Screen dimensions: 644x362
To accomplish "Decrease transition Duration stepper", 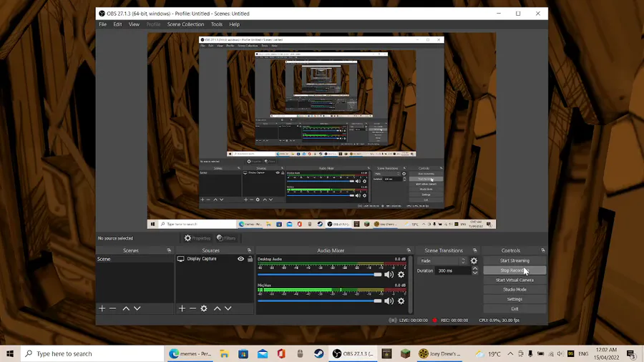I will click(x=475, y=273).
